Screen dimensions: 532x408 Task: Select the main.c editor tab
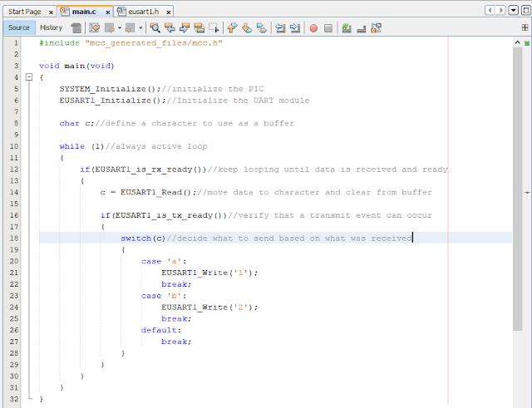[84, 12]
